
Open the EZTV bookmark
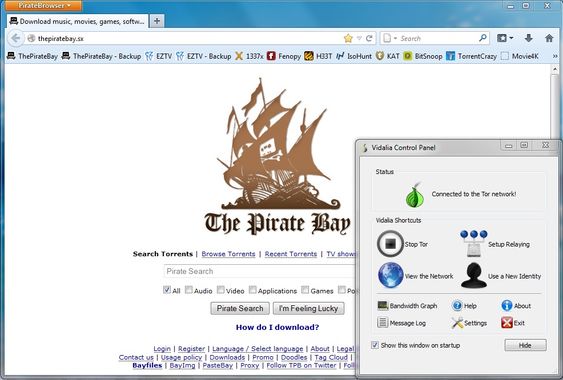click(x=158, y=56)
